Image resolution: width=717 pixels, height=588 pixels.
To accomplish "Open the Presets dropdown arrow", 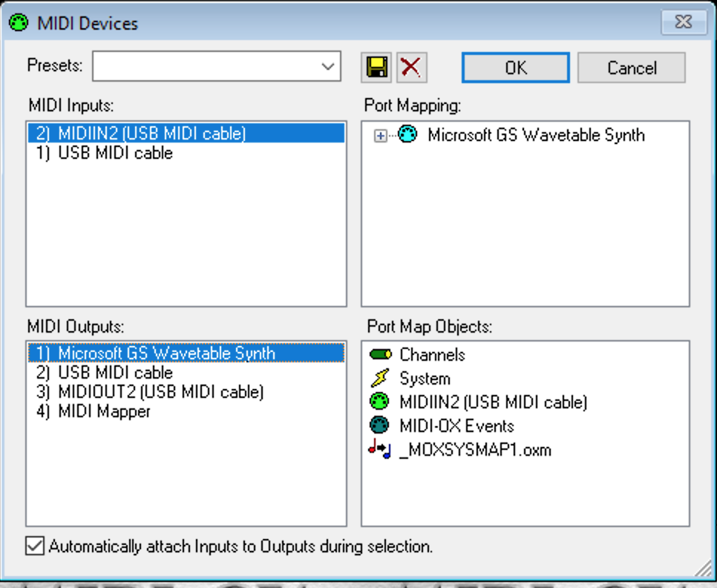I will click(x=328, y=67).
